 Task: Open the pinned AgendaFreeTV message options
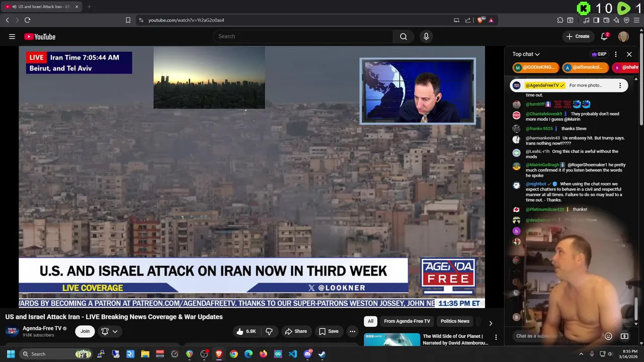pos(620,85)
